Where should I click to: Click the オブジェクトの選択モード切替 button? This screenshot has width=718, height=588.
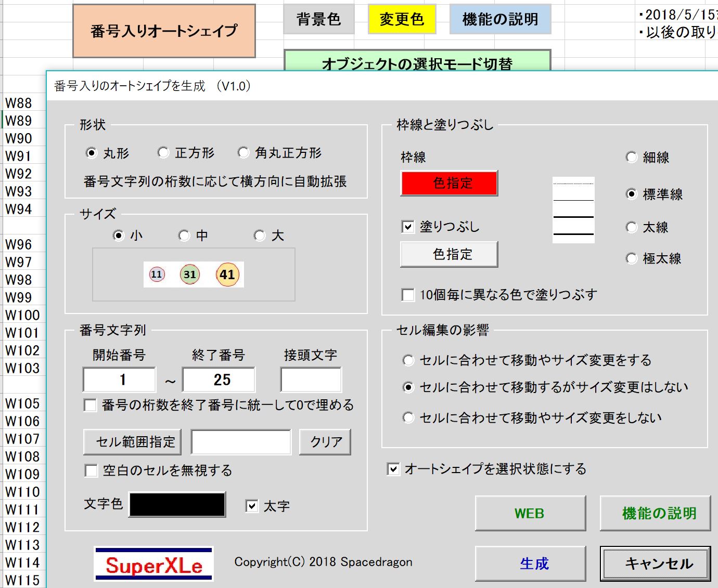pos(417,61)
